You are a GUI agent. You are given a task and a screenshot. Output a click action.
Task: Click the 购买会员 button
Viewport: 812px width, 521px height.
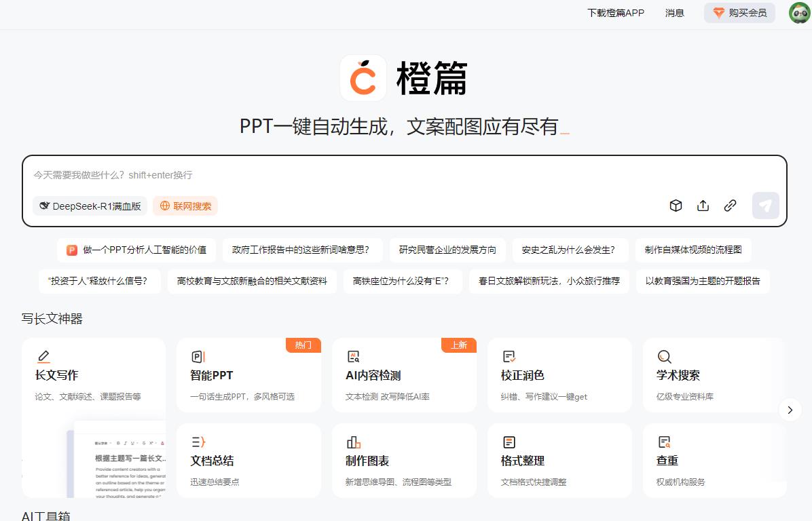tap(739, 13)
